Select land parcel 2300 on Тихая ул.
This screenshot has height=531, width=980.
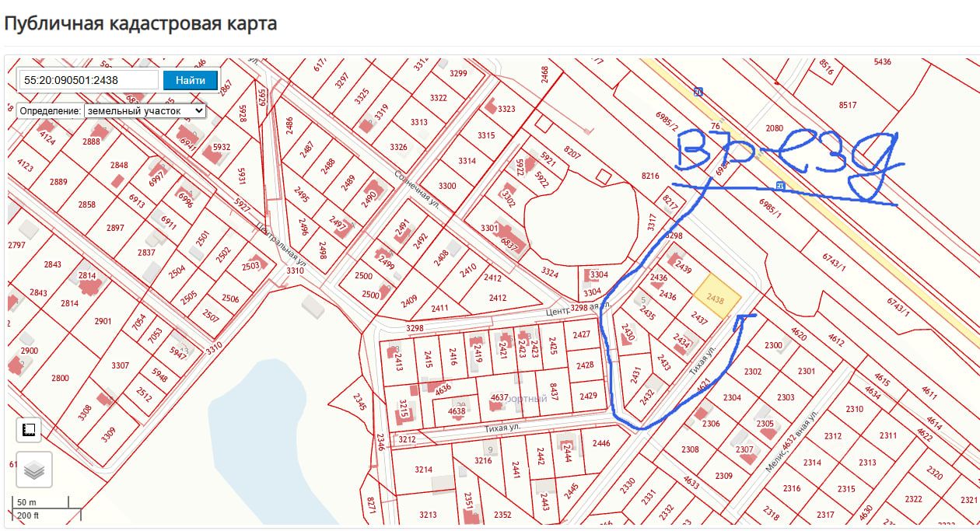[772, 344]
